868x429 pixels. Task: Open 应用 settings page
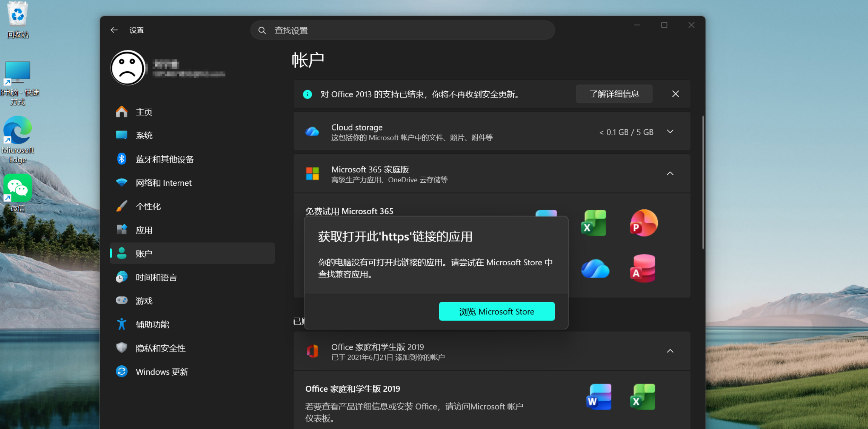tap(192, 230)
